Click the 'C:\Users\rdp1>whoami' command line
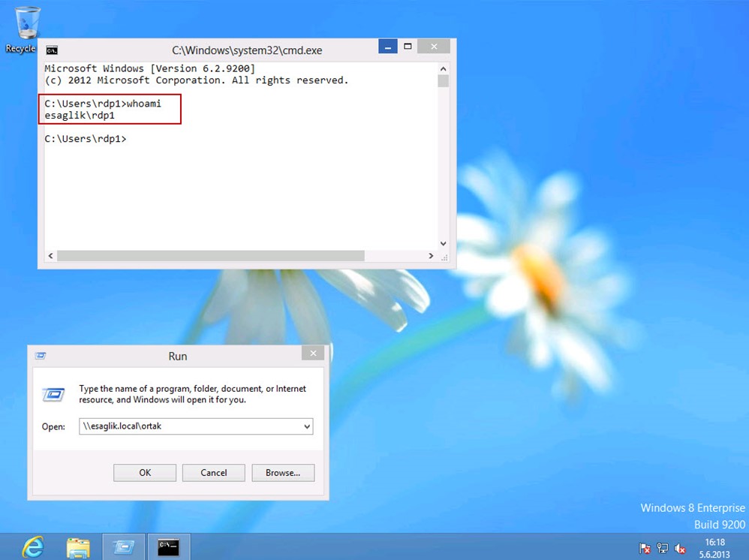This screenshot has width=749, height=560. [103, 103]
